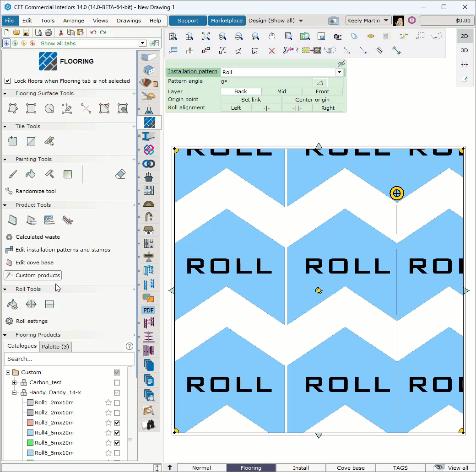Collapse the Tile Tools section
Screen dimensions: 476x472
coord(5,126)
